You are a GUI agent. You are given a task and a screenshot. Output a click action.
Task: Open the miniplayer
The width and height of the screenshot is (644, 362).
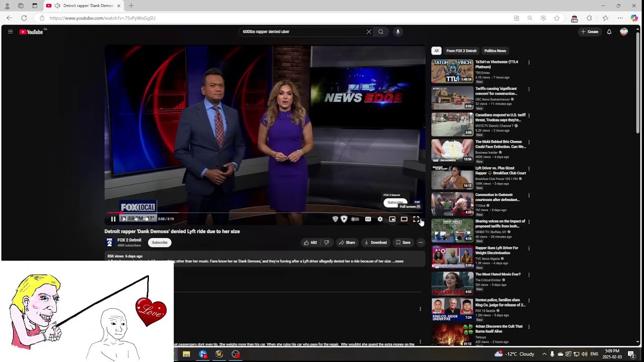(x=392, y=219)
